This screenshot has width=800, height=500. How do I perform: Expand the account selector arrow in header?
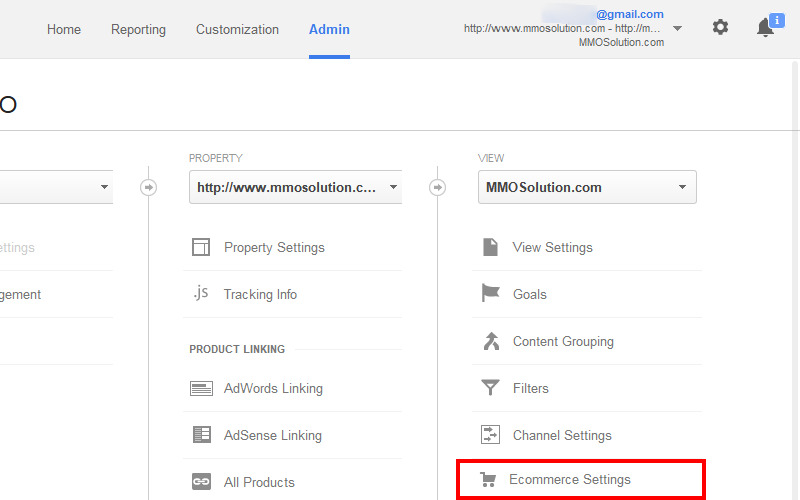click(x=678, y=28)
